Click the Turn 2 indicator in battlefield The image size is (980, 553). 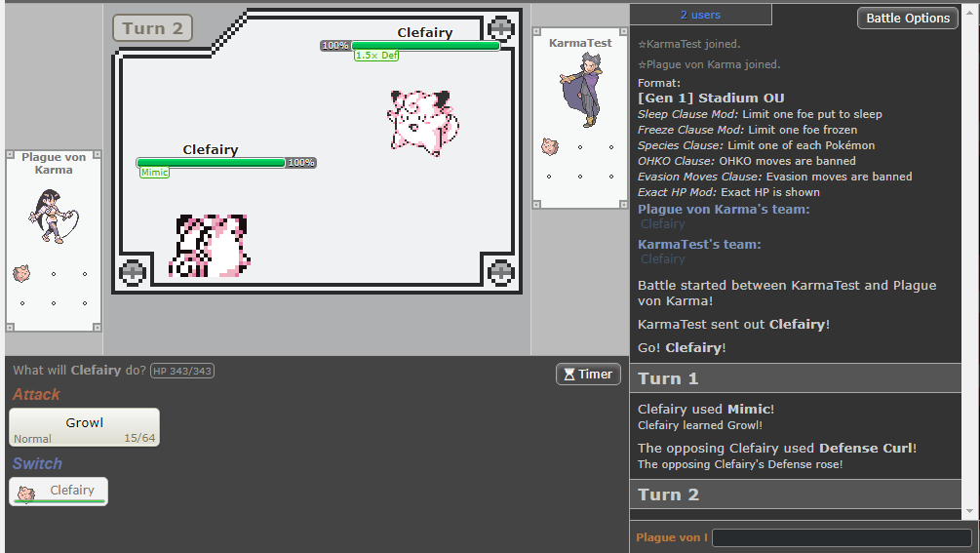[x=152, y=28]
